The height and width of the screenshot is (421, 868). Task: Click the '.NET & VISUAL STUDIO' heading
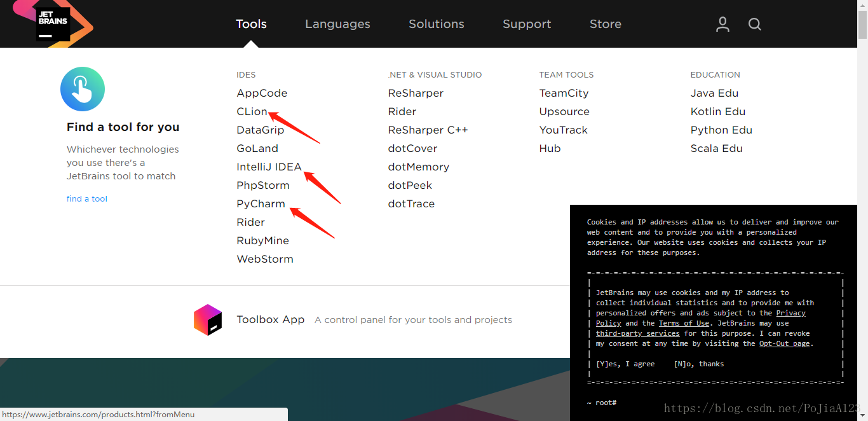[435, 74]
